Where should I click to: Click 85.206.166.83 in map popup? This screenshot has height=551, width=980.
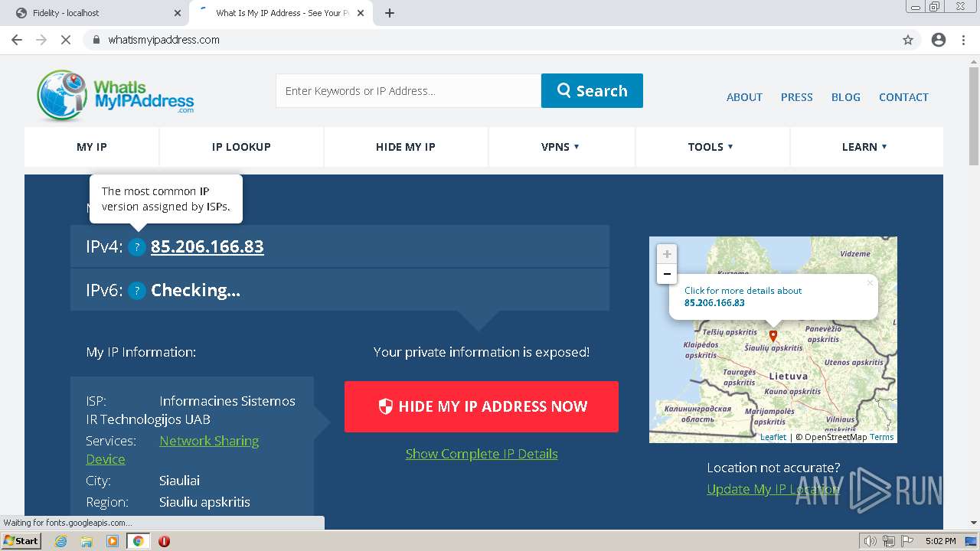pyautogui.click(x=714, y=303)
